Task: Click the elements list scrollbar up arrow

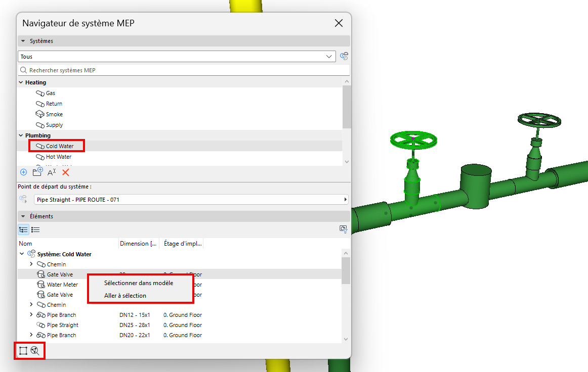Action: point(346,253)
